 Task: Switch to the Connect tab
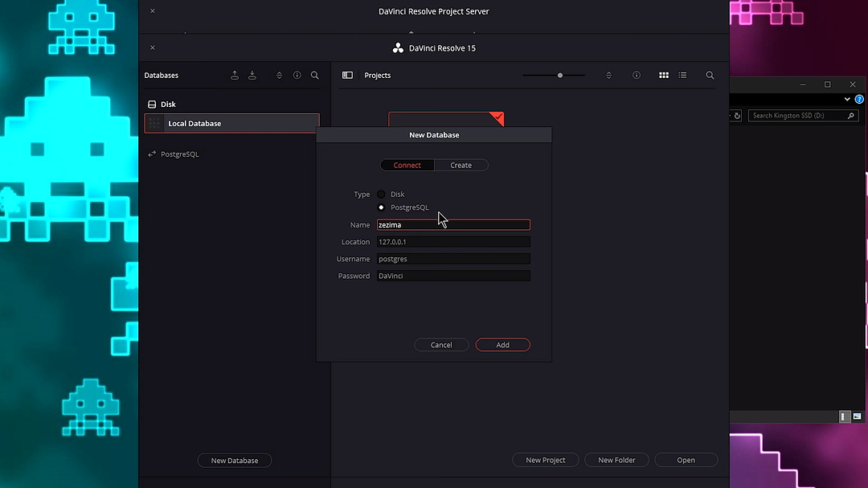click(407, 165)
